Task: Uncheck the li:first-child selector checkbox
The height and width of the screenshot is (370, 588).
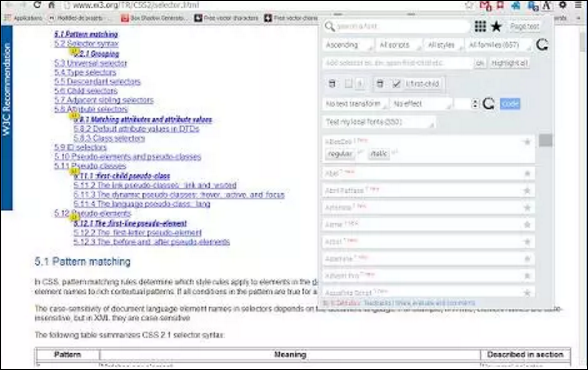Action: [397, 84]
